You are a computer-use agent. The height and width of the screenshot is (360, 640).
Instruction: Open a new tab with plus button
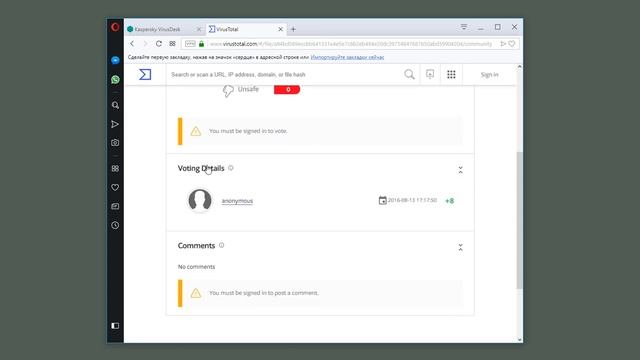tap(293, 29)
